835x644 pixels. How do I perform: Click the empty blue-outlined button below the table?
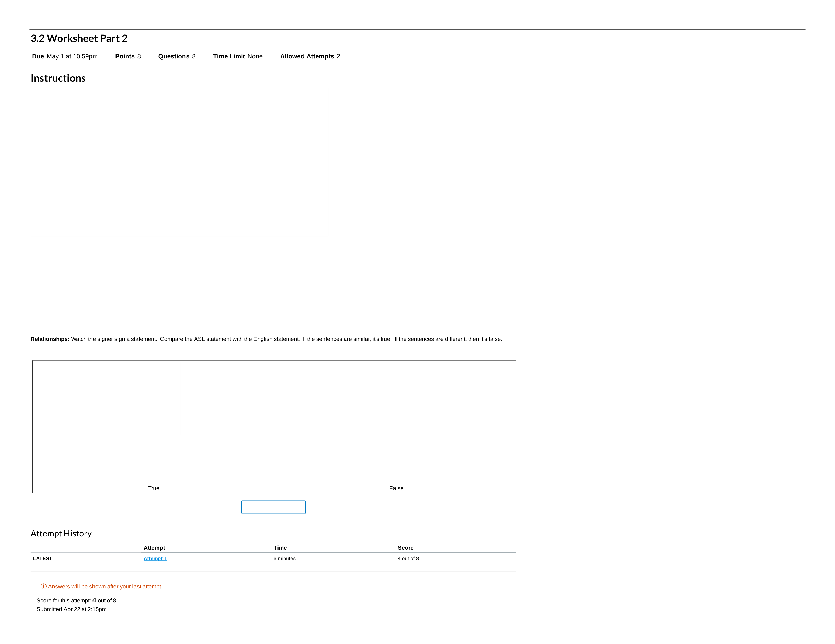[273, 507]
